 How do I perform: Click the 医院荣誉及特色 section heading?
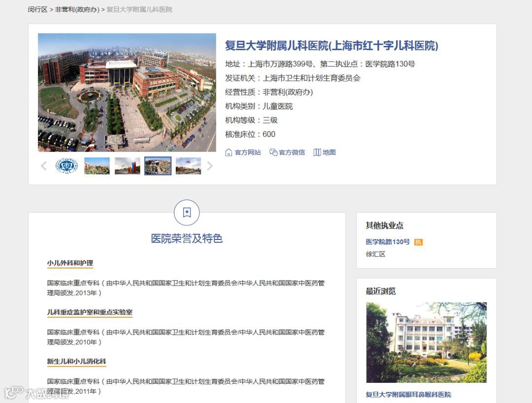click(187, 238)
